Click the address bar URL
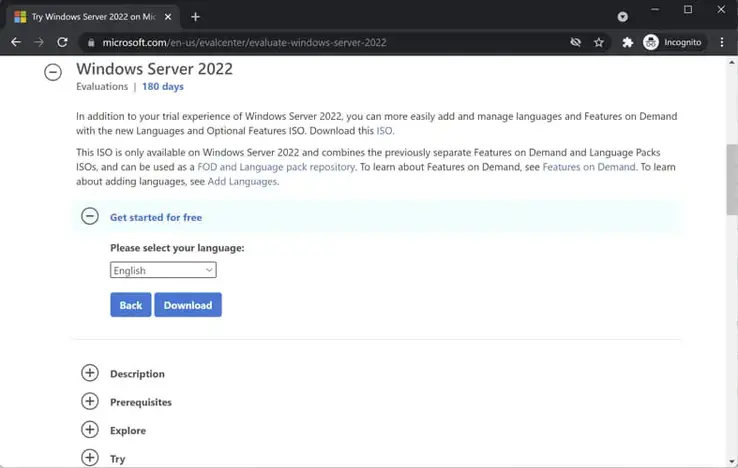 [x=245, y=42]
